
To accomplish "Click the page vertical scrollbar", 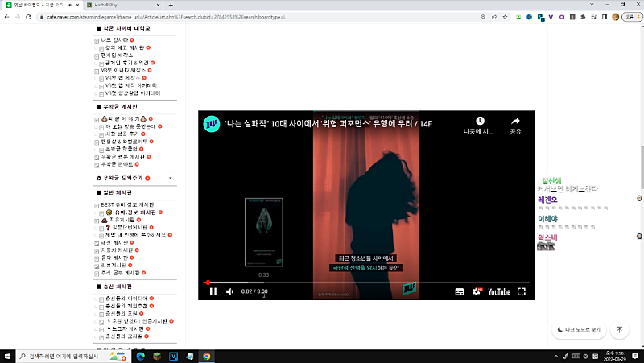I will (x=641, y=167).
